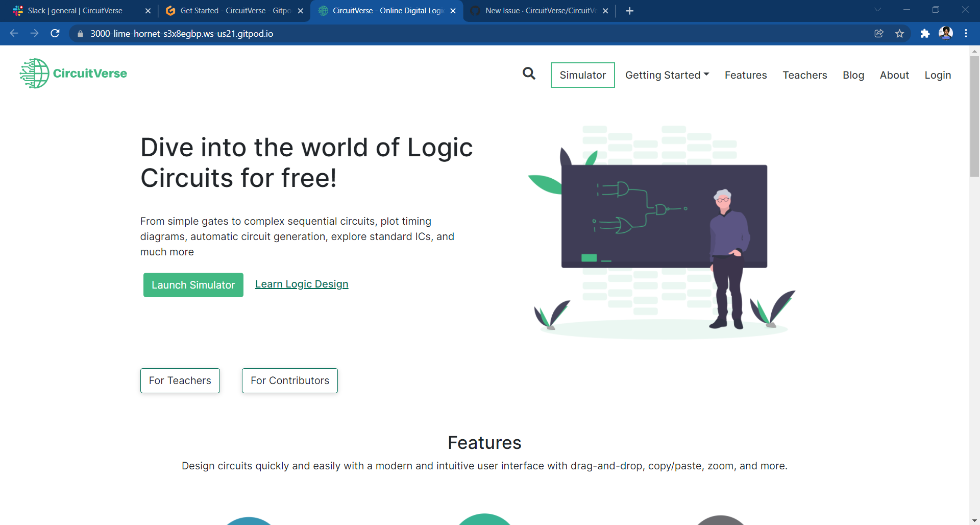980x525 pixels.
Task: Click the CircuitVerse logo
Action: [73, 73]
